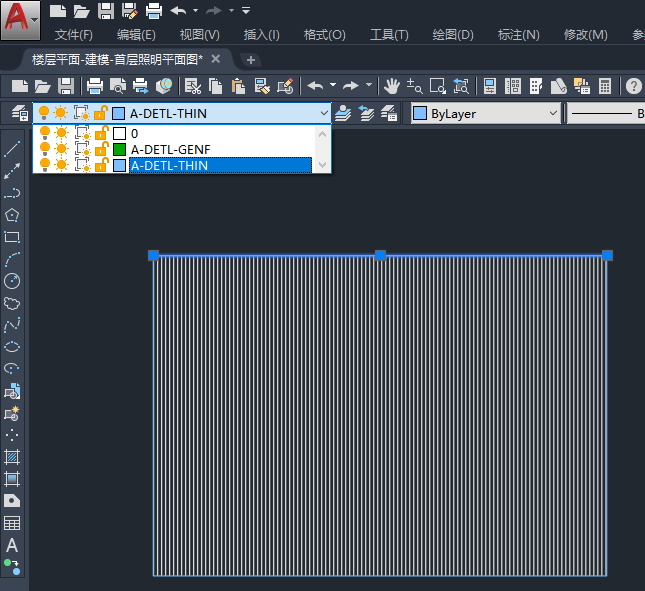The height and width of the screenshot is (591, 645).
Task: Select the Point tool
Action: (x=12, y=435)
